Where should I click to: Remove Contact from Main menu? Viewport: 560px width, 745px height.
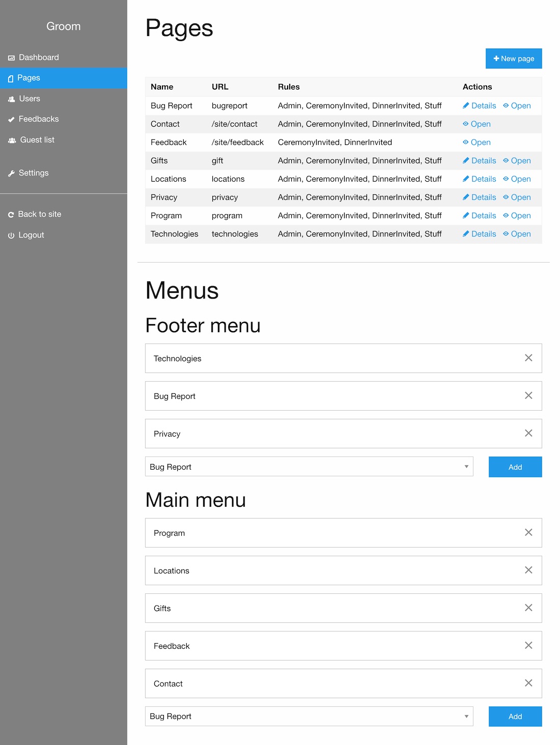point(528,683)
